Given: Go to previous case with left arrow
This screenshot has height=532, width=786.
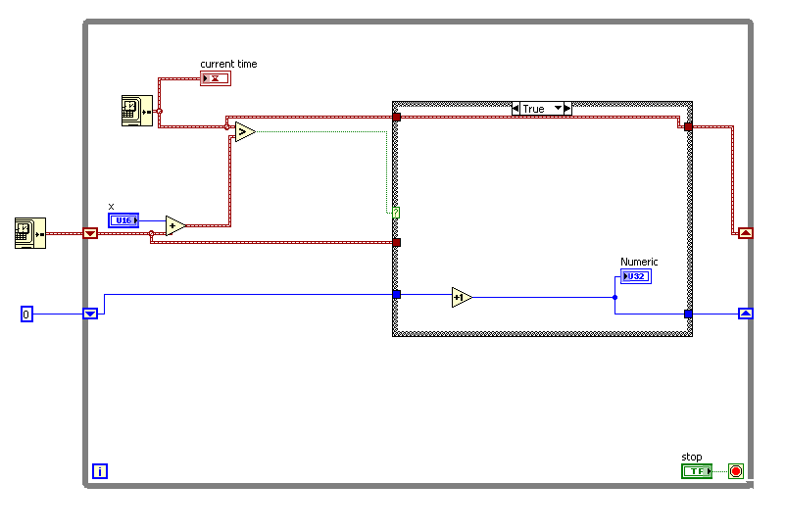Looking at the screenshot, I should pos(516,108).
